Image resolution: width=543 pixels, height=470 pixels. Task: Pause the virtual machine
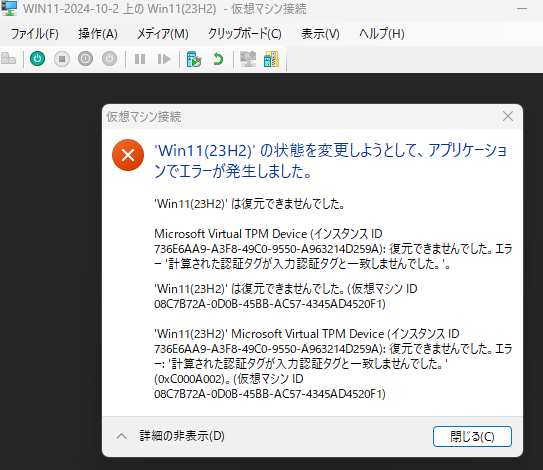[x=140, y=59]
